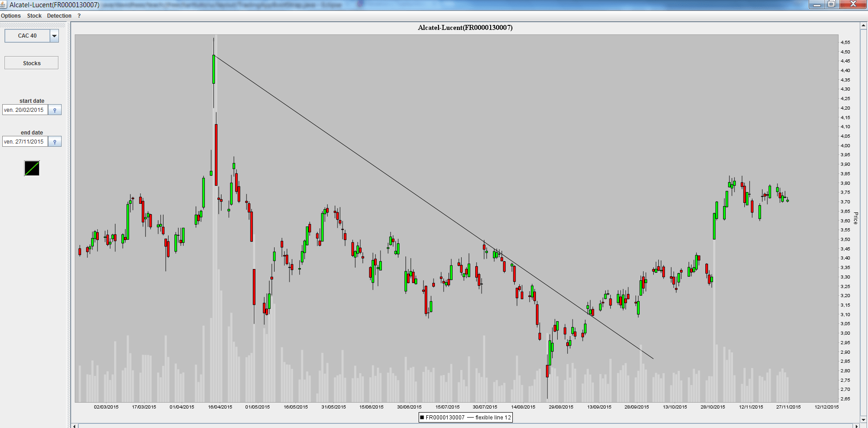Click the vertical scrollbar down arrow
Screen dimensions: 868x428
click(864, 419)
